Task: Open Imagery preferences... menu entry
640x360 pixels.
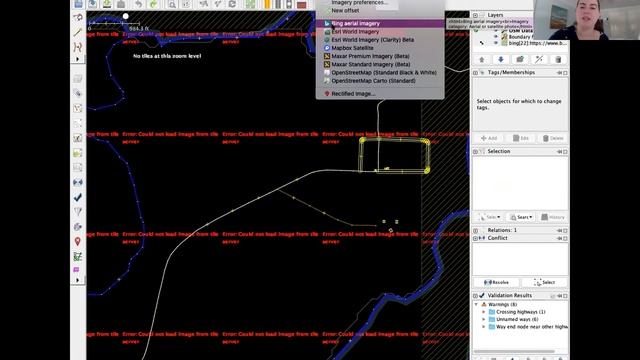Action: [380, 3]
